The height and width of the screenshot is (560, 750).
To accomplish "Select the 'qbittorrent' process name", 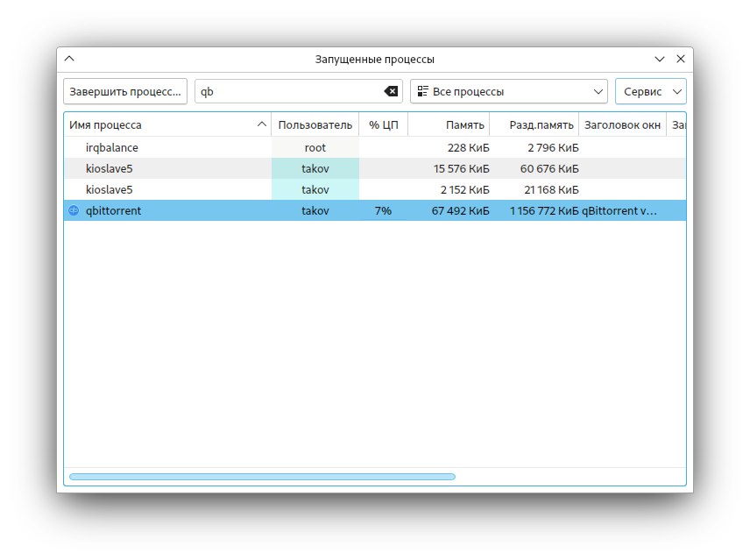I will (113, 211).
